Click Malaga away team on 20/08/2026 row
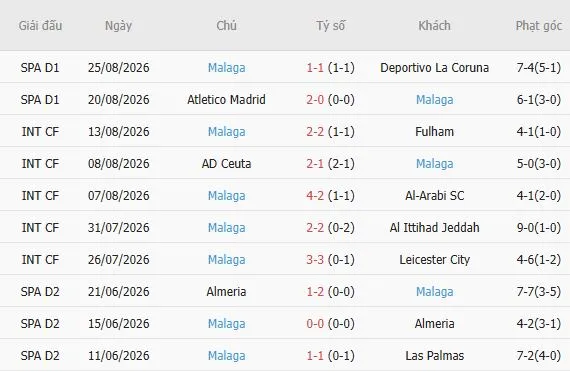Viewport: 570px width, 372px height. 434,100
